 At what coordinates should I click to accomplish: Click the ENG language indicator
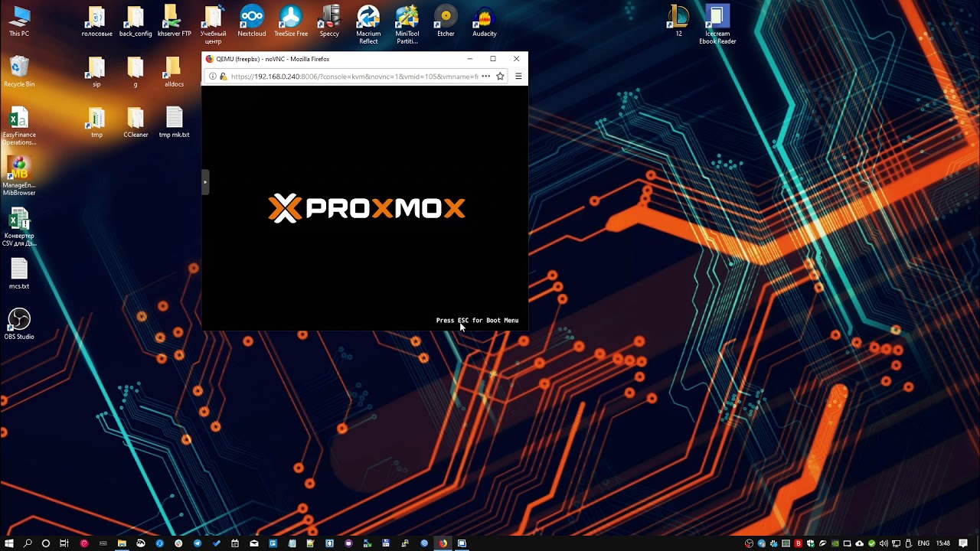(x=923, y=543)
